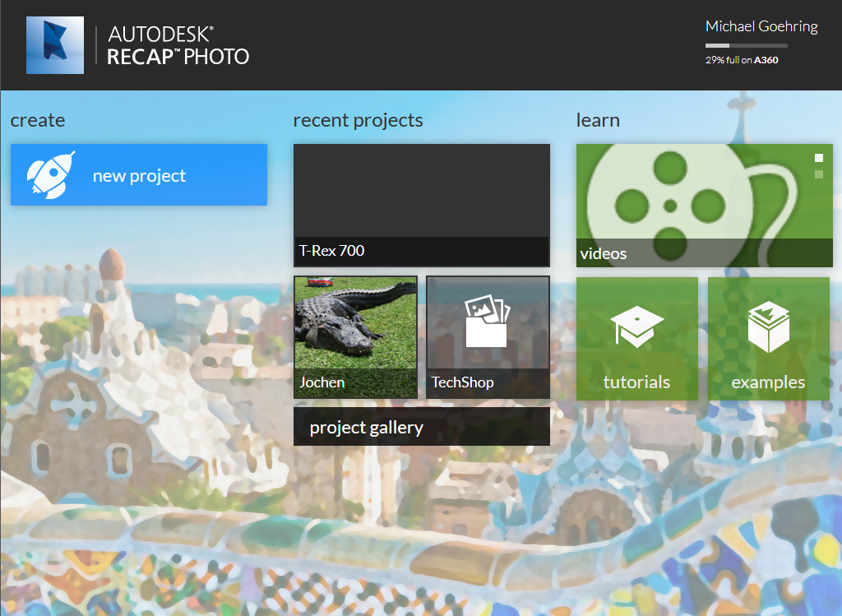Viewport: 842px width, 616px height.
Task: Click the Autodesk ReCap logo icon
Action: pyautogui.click(x=55, y=45)
